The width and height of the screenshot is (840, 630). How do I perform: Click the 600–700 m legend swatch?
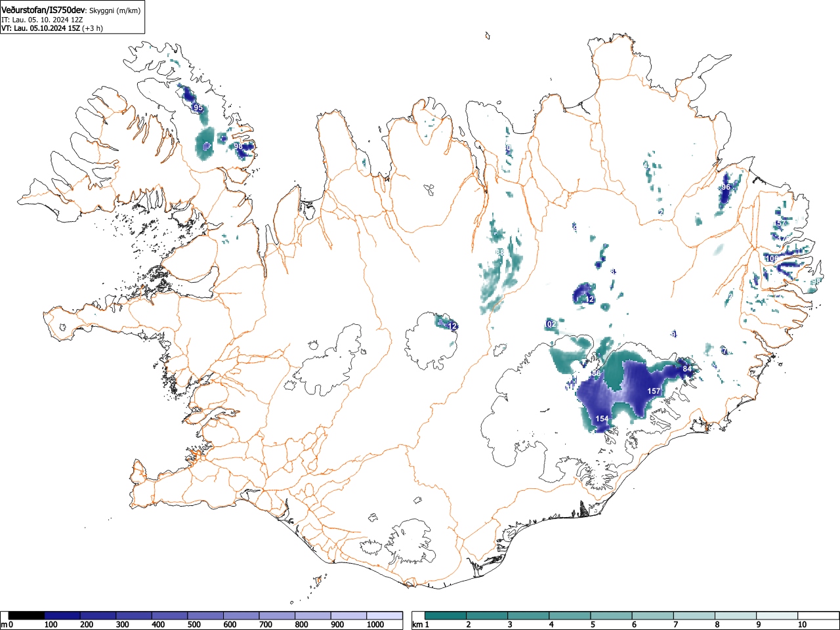[x=241, y=616]
